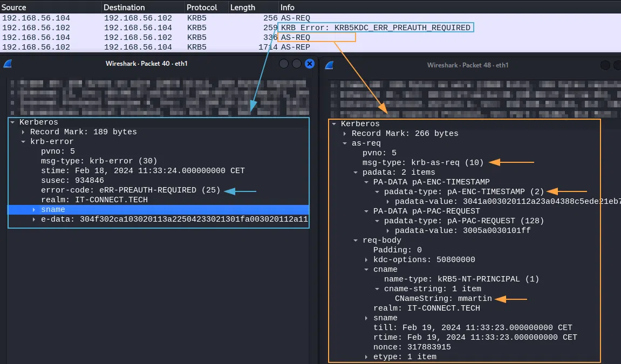The height and width of the screenshot is (364, 621).
Task: Select pvno: 5 under krb-error
Action: coord(58,151)
